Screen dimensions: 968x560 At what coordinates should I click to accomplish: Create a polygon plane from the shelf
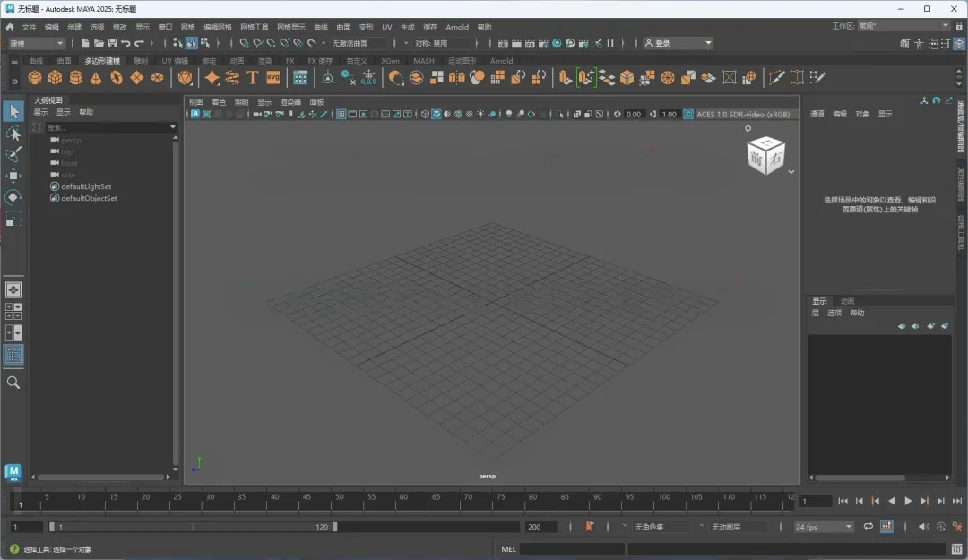tap(136, 78)
